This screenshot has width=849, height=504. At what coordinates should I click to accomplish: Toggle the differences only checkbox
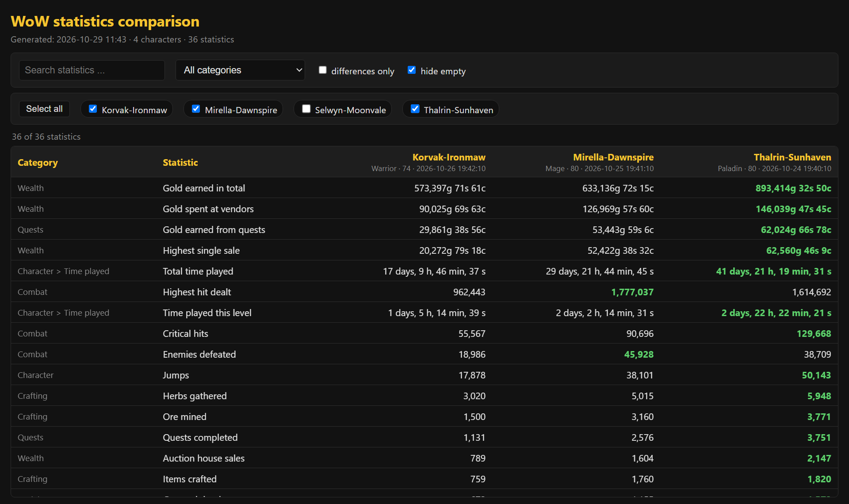323,70
